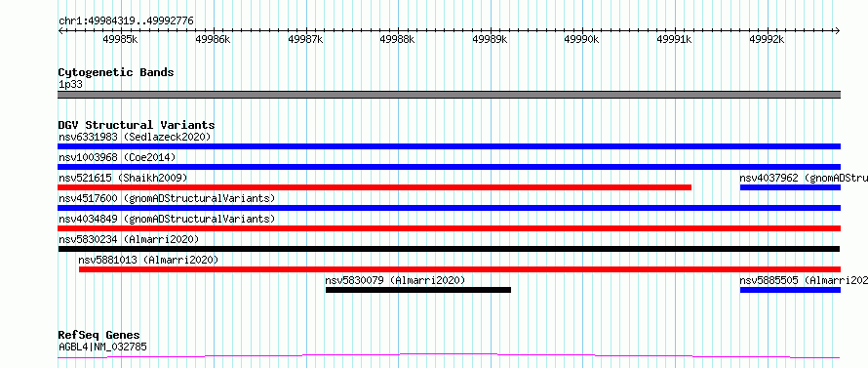Screen dimensions: 868x368
Task: Click the ruler's right arrowhead
Action: click(838, 30)
